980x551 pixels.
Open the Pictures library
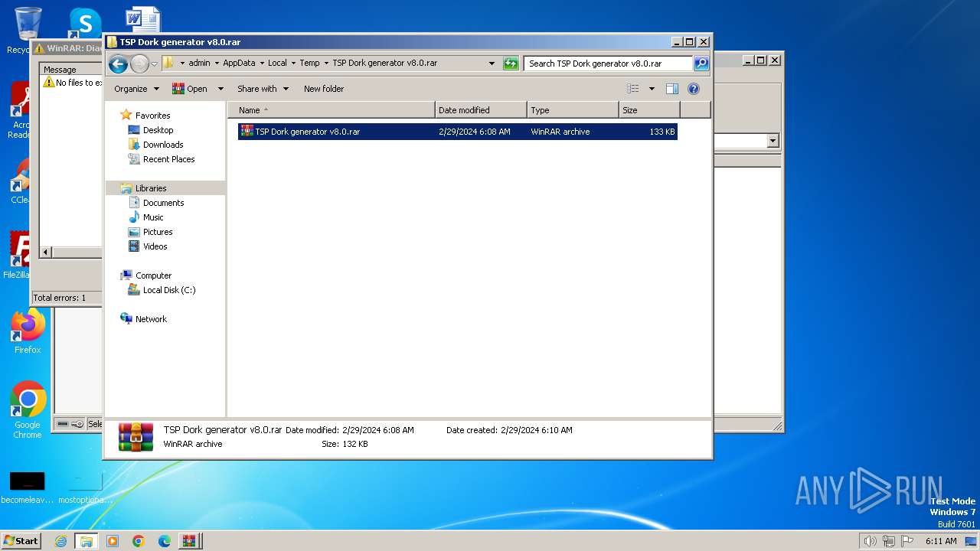point(158,232)
